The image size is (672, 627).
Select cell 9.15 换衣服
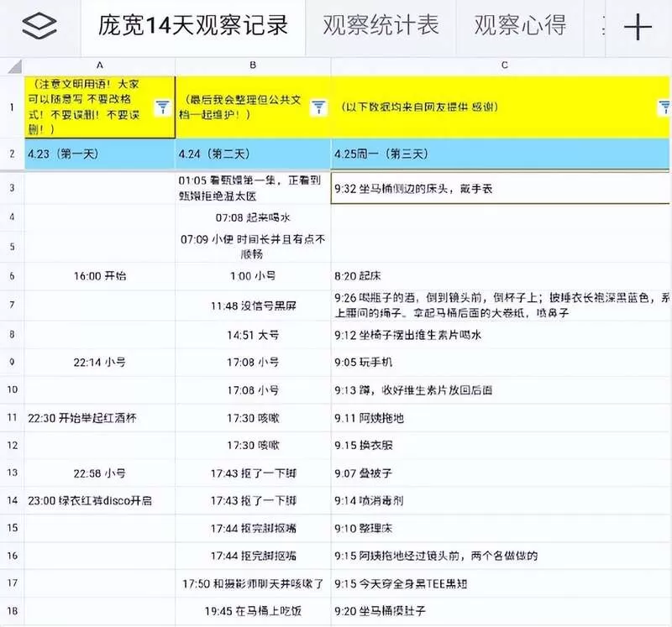(501, 446)
